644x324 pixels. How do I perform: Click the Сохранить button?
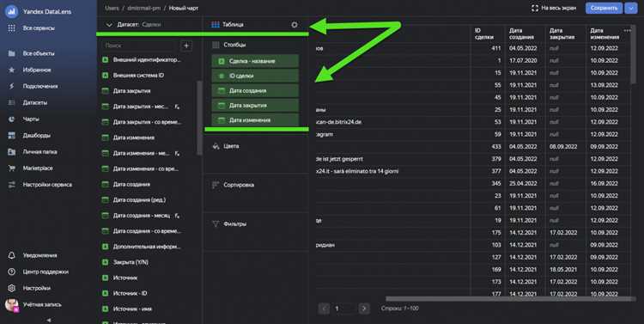[x=604, y=8]
